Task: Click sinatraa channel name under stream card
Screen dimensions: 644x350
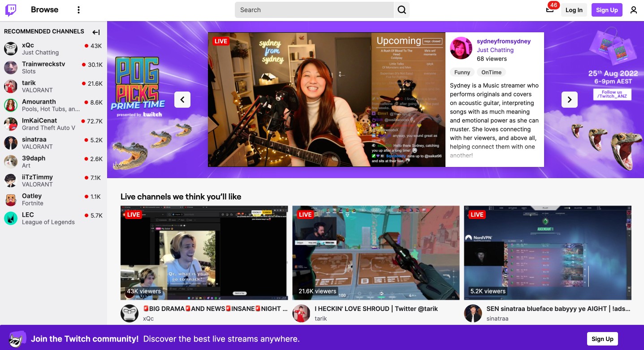Action: (497, 319)
